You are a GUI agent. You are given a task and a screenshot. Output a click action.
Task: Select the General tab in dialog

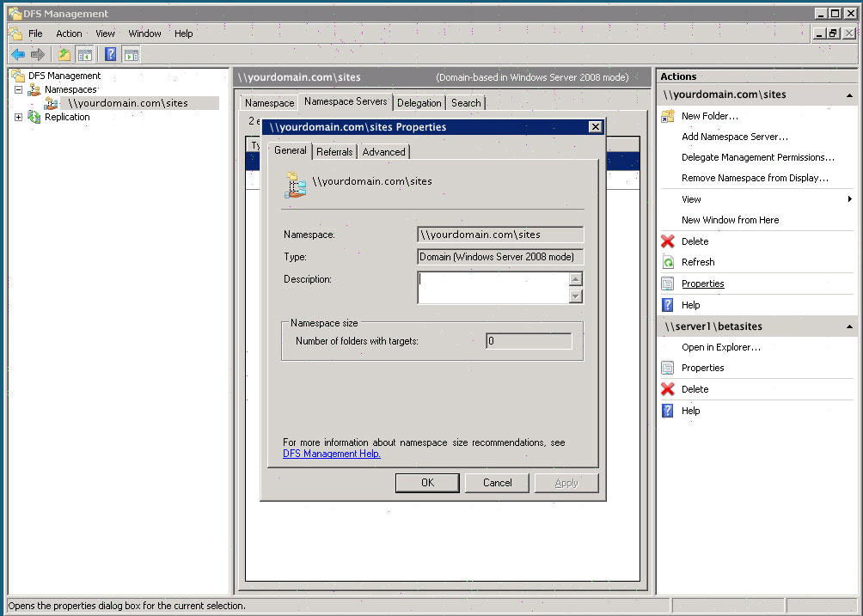coord(290,150)
